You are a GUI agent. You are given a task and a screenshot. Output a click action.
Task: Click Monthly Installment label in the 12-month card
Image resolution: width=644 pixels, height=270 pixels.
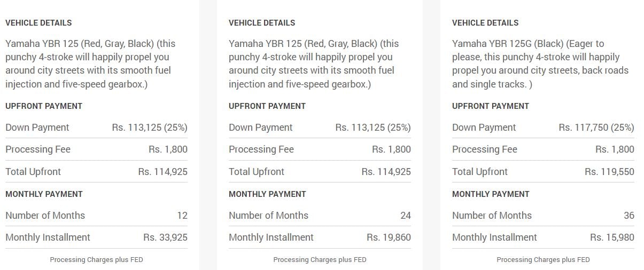(x=48, y=237)
